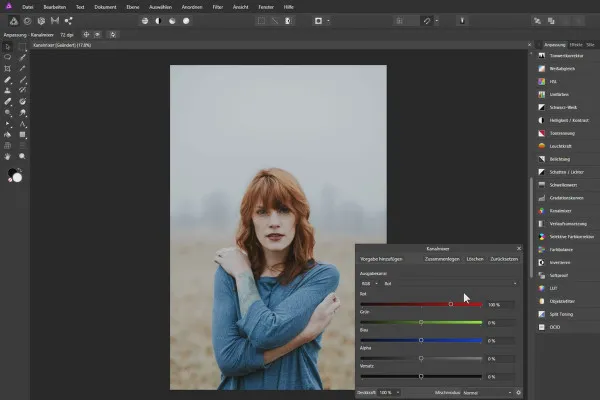Screen dimensions: 600x400
Task: Open the Ansicht menu
Action: pyautogui.click(x=240, y=7)
